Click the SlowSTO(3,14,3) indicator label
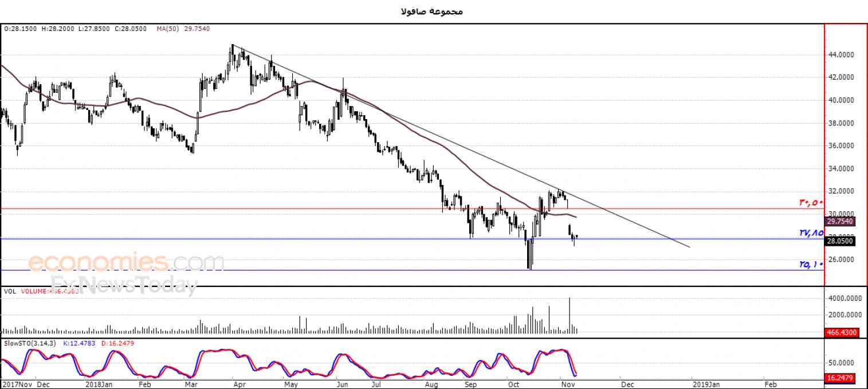This screenshot has width=868, height=389. point(30,343)
